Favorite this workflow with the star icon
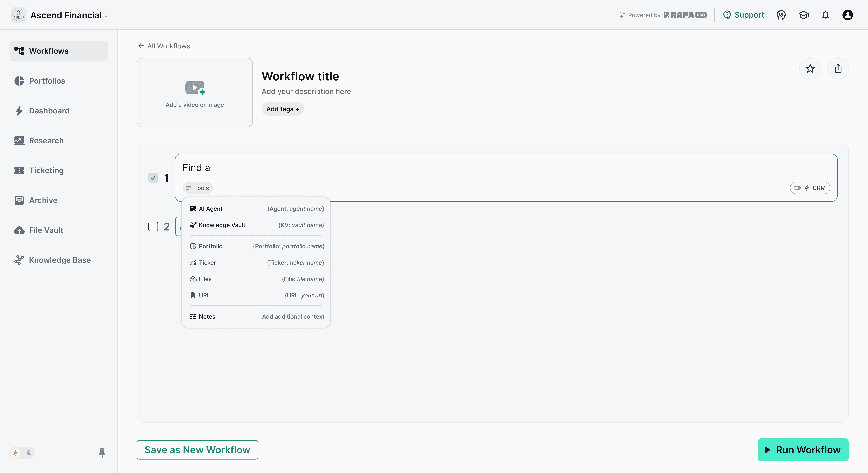The image size is (868, 473). click(x=810, y=69)
